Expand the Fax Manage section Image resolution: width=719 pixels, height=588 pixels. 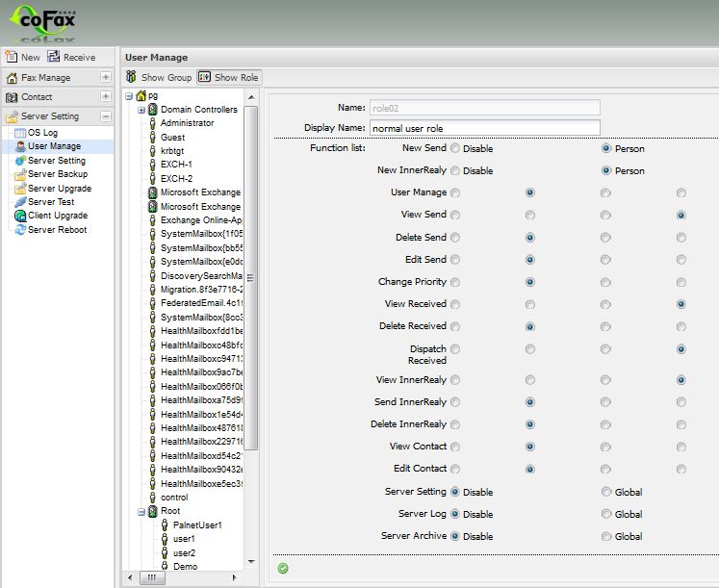[106, 77]
